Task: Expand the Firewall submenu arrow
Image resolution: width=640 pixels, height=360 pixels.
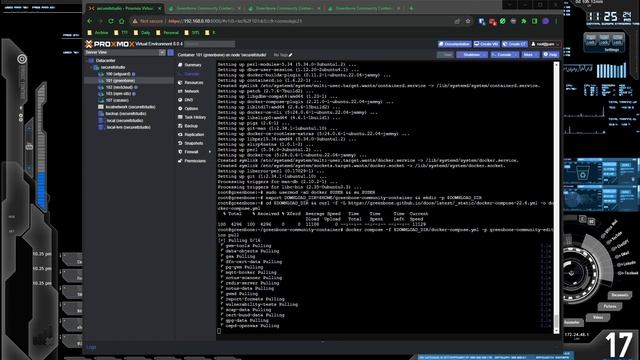Action: 210,152
